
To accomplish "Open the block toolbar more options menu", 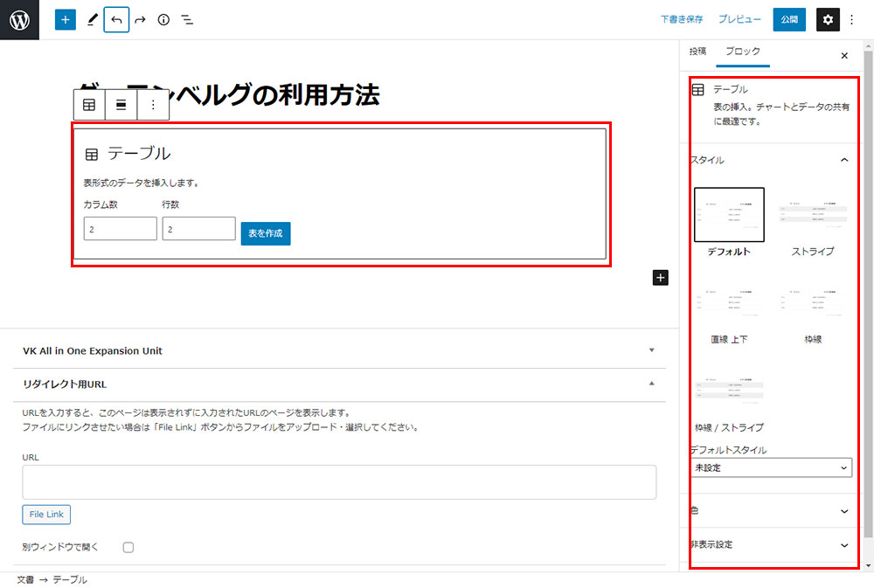I will tap(153, 105).
